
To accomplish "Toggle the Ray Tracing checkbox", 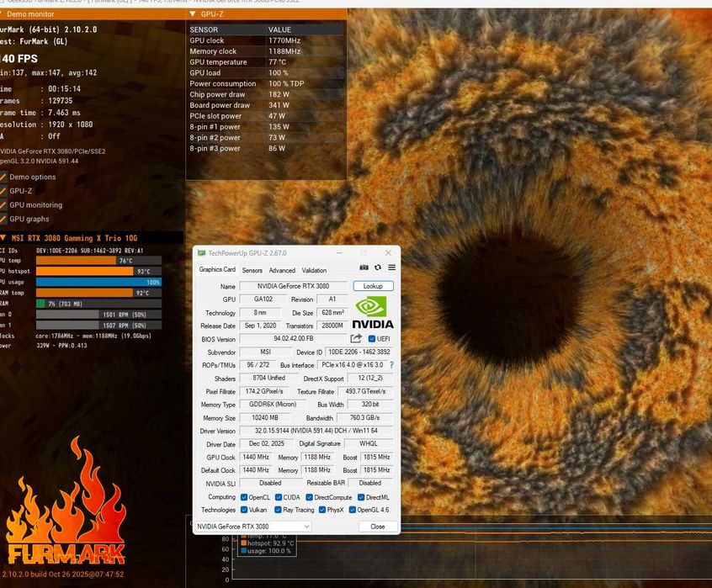I will pos(278,510).
